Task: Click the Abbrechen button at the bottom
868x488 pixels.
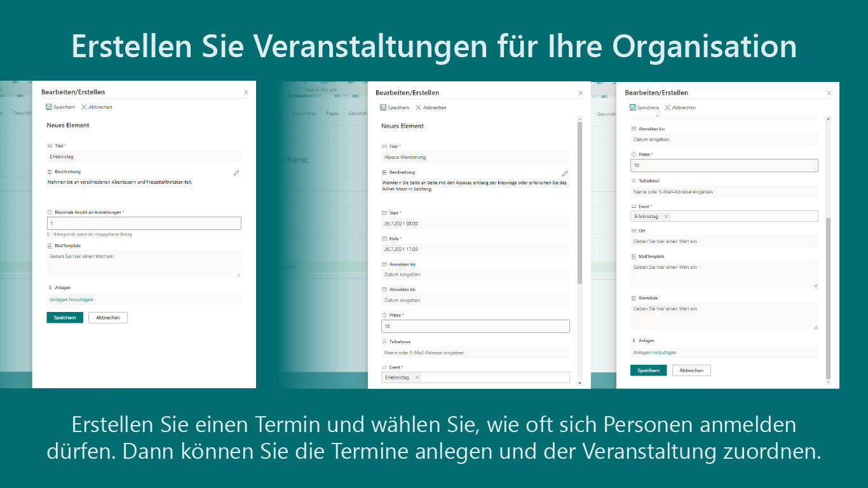Action: [107, 317]
